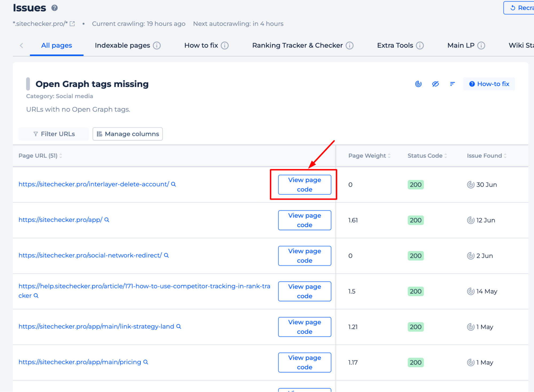Click the left arrow to scroll tabs back
This screenshot has height=392, width=534.
pyautogui.click(x=22, y=45)
